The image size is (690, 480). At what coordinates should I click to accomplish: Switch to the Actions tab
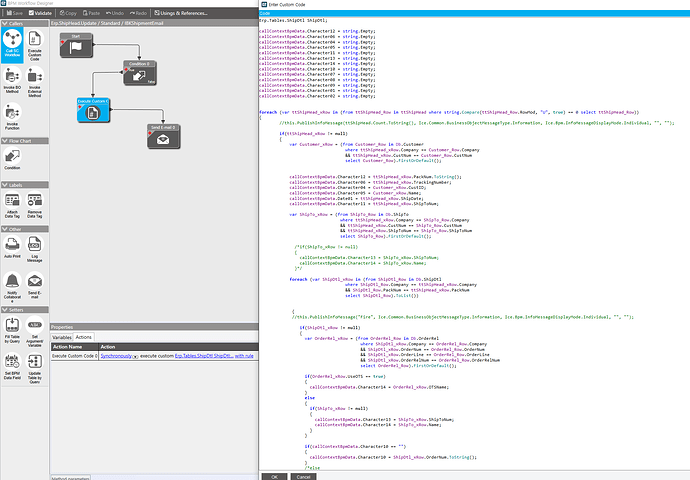84,337
